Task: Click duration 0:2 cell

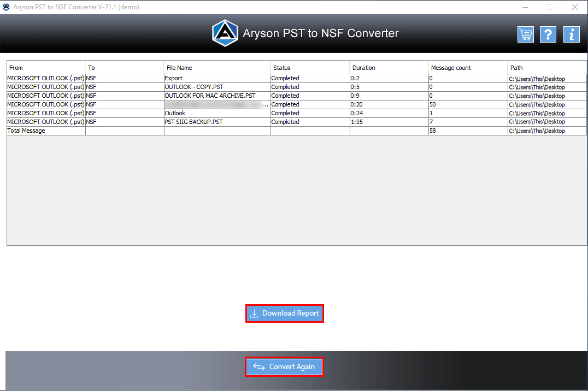Action: coord(389,78)
